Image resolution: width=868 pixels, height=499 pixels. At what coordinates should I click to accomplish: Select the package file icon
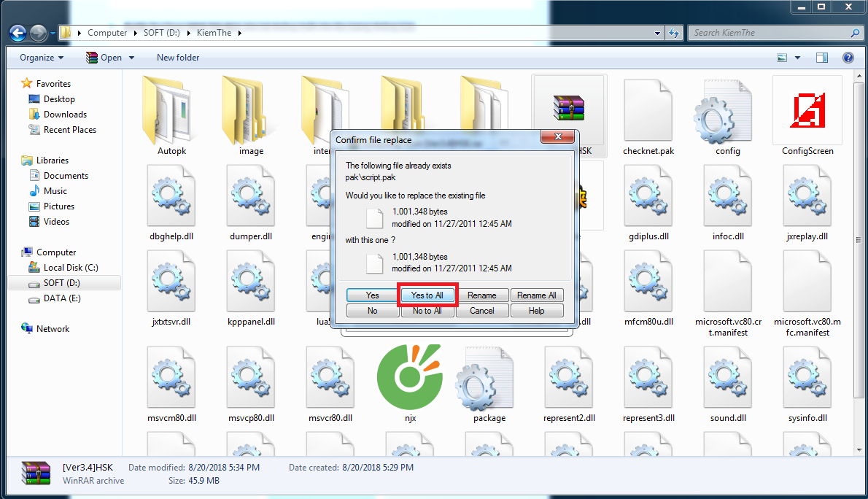(489, 377)
